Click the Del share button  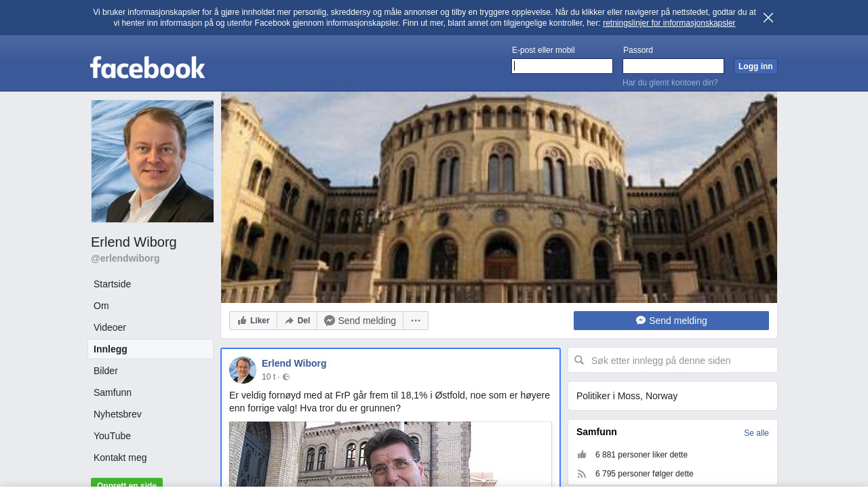[297, 321]
